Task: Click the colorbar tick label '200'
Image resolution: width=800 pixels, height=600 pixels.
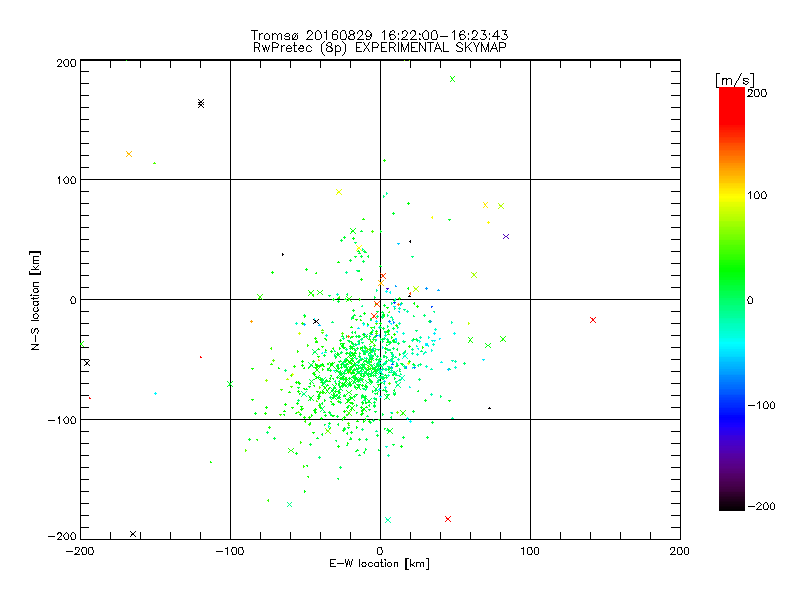Action: [x=757, y=93]
